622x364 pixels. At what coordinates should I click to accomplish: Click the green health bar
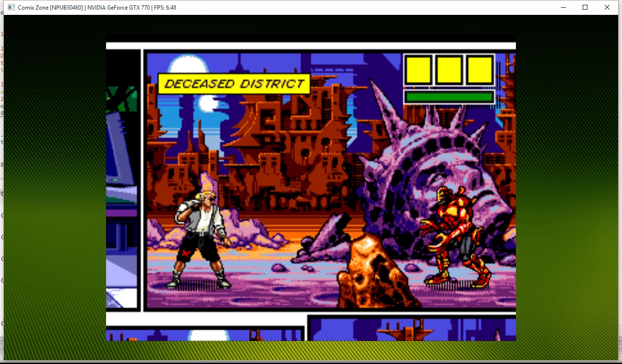(x=449, y=97)
